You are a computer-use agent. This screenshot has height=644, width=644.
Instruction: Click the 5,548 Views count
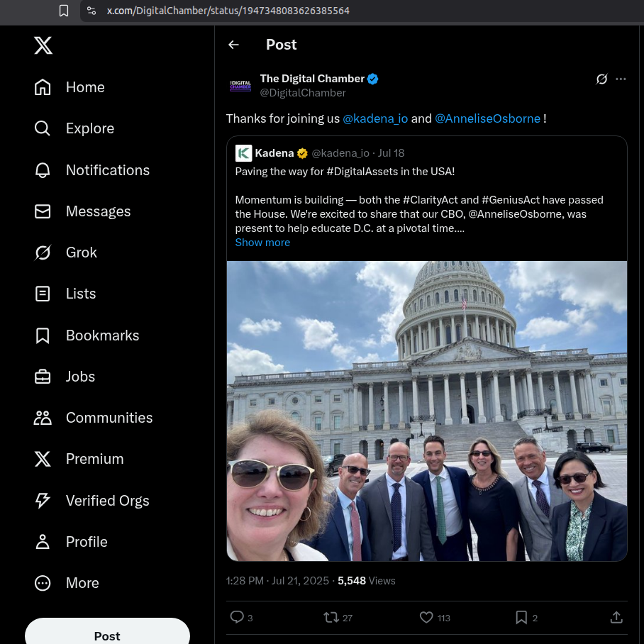367,581
